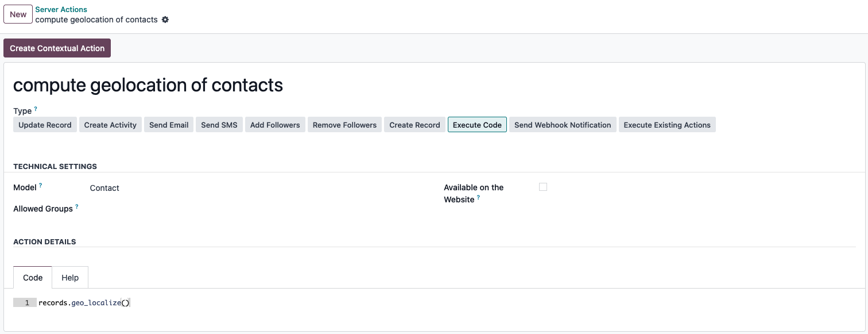Select the Update Record type

[x=45, y=125]
